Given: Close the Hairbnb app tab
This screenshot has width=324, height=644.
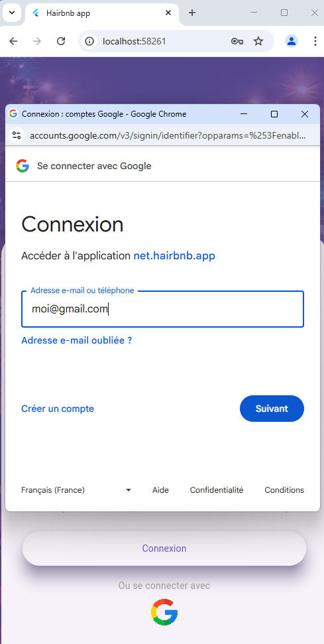Looking at the screenshot, I should click(168, 13).
